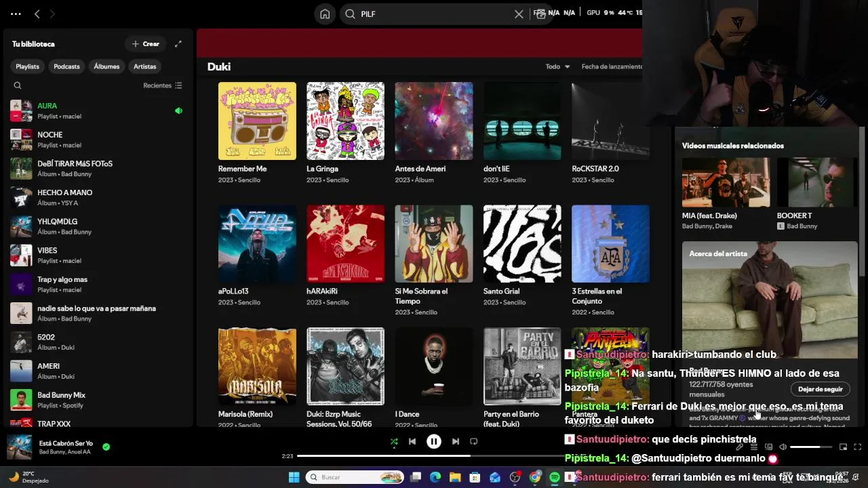Open Microsoft Edge from the taskbar
The image size is (868, 488).
click(435, 477)
